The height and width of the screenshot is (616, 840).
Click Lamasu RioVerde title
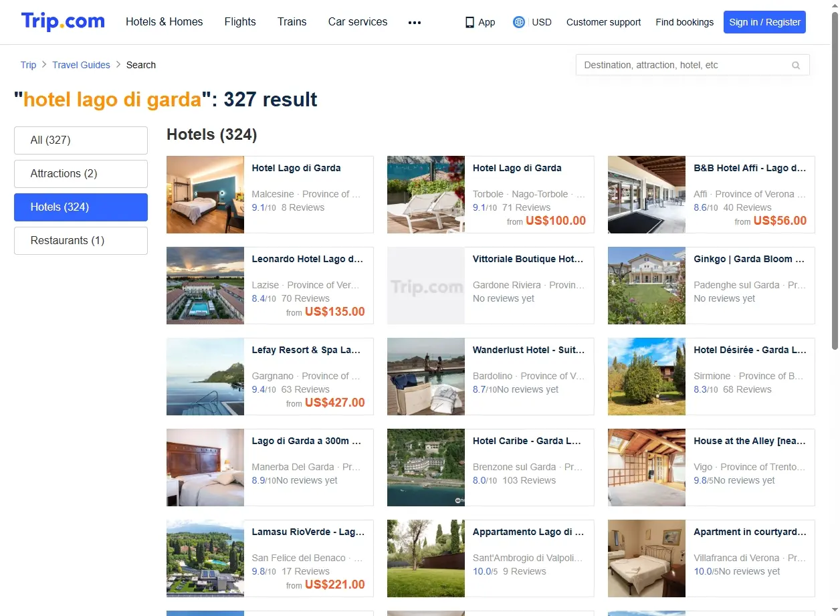pos(308,532)
